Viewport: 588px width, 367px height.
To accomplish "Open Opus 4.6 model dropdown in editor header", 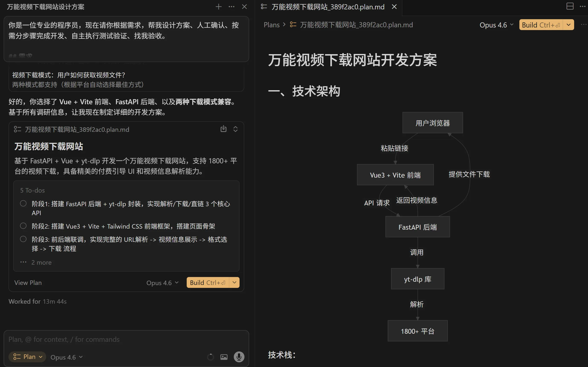I will pos(496,25).
